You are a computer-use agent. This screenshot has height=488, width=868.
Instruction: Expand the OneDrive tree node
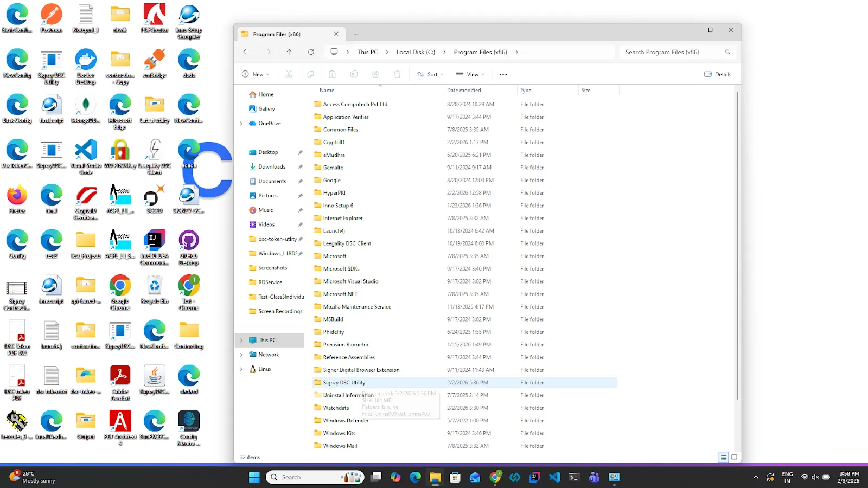(241, 124)
